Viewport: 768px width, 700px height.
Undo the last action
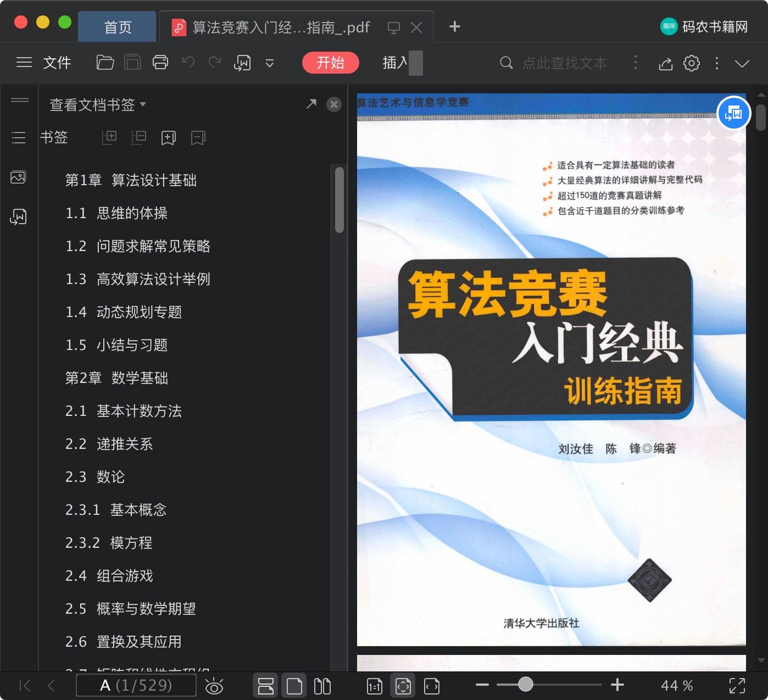pos(188,63)
